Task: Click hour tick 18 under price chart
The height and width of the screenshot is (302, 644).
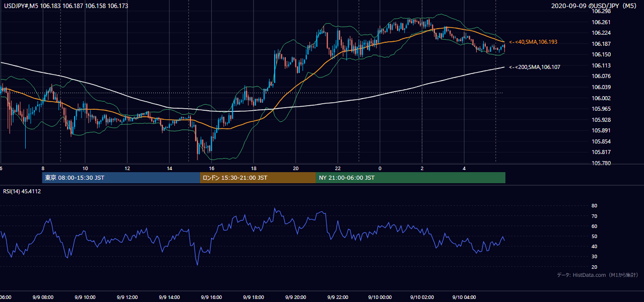Action: click(x=254, y=168)
